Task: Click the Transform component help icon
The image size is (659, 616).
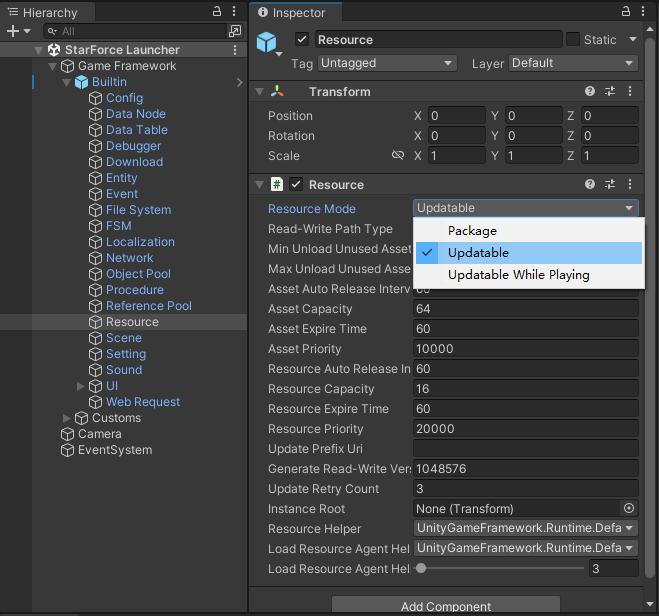Action: pyautogui.click(x=590, y=92)
